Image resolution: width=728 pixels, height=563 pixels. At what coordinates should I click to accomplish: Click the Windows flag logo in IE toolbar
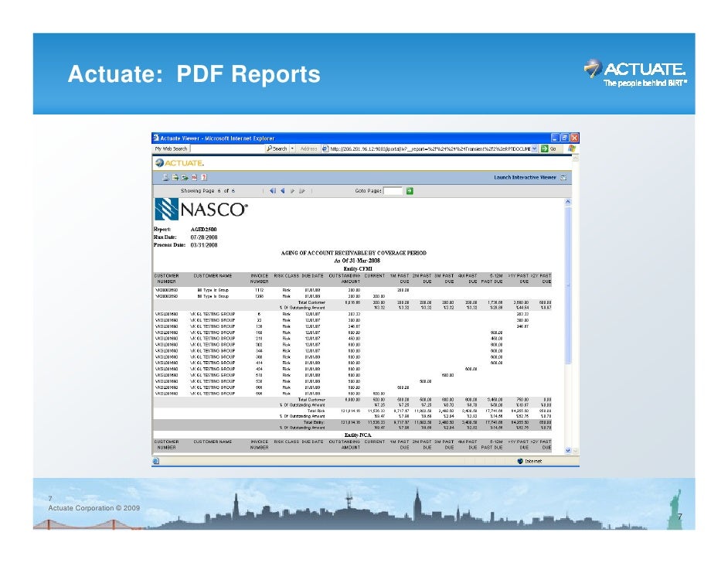click(x=572, y=148)
